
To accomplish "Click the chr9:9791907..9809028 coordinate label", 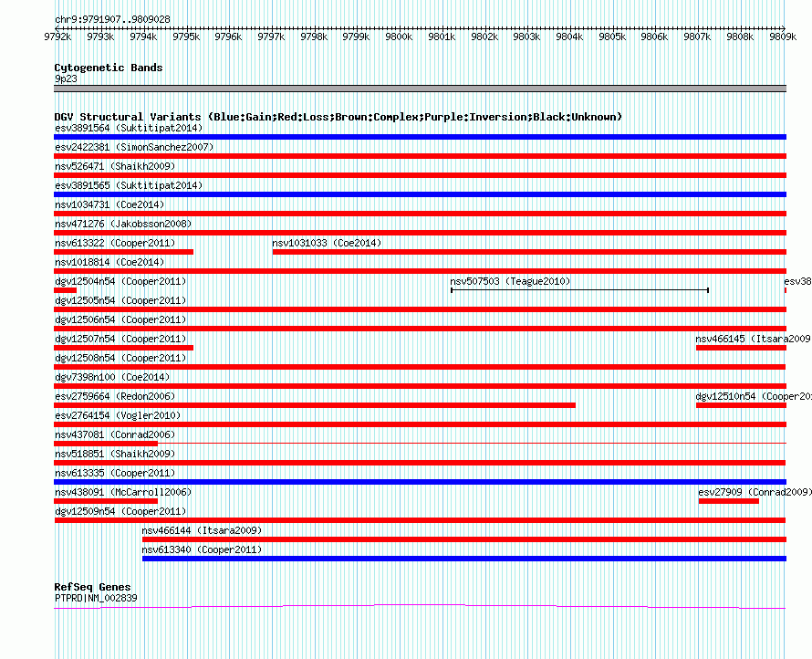I will coord(112,19).
